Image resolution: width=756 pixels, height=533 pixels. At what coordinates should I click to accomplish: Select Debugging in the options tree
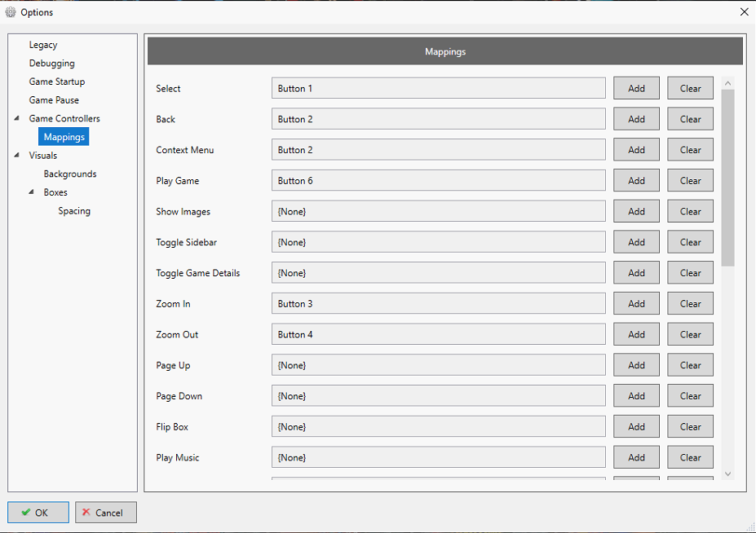(51, 64)
